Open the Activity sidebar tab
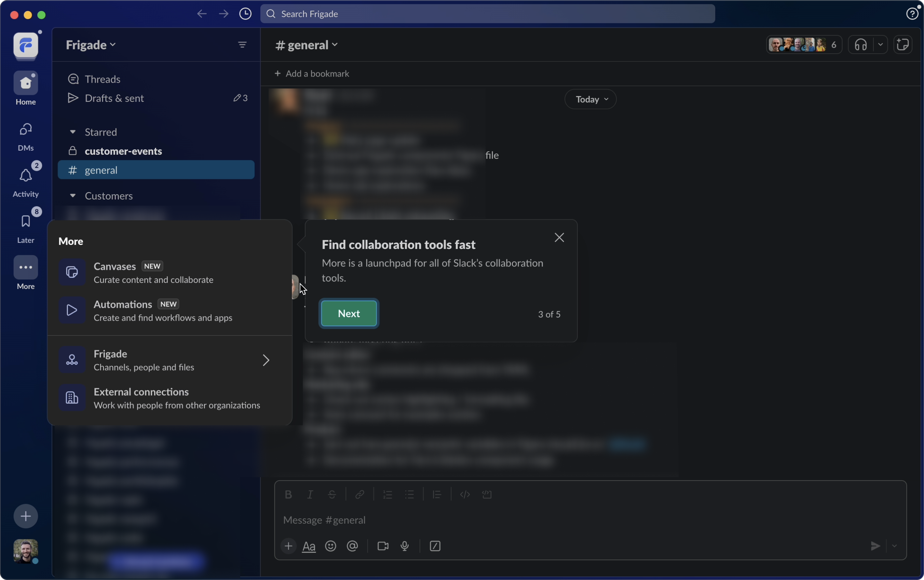This screenshot has width=924, height=580. pyautogui.click(x=26, y=180)
